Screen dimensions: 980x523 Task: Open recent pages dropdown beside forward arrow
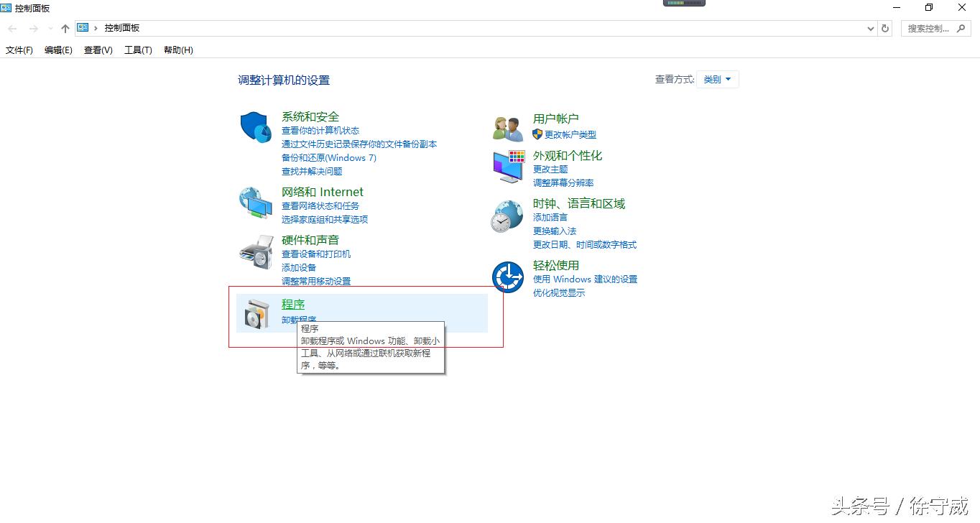49,27
